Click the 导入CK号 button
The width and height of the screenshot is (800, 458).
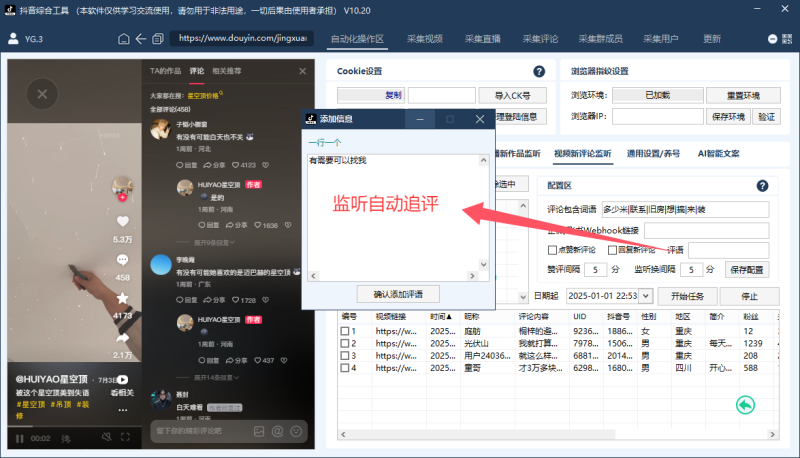point(512,95)
